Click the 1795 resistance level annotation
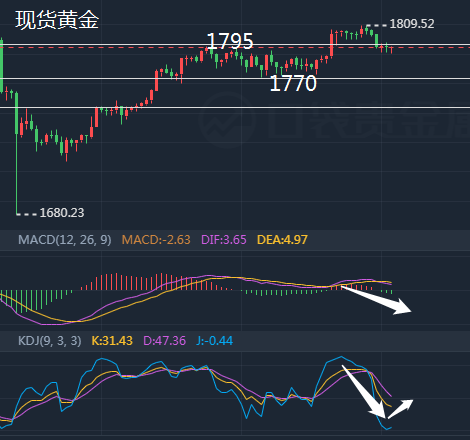The width and height of the screenshot is (470, 440). click(x=230, y=41)
